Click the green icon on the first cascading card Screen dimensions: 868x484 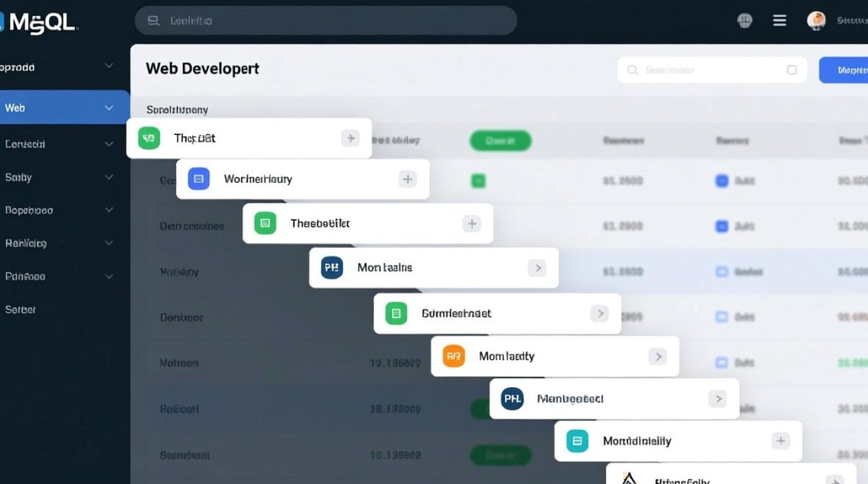[x=149, y=138]
